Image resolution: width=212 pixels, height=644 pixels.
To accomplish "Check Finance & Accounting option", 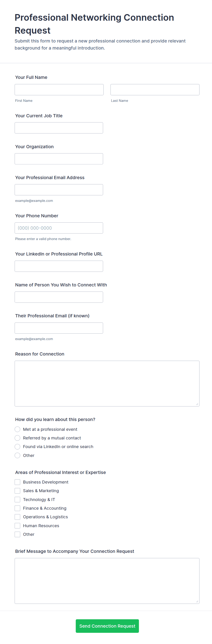I will pyautogui.click(x=18, y=508).
